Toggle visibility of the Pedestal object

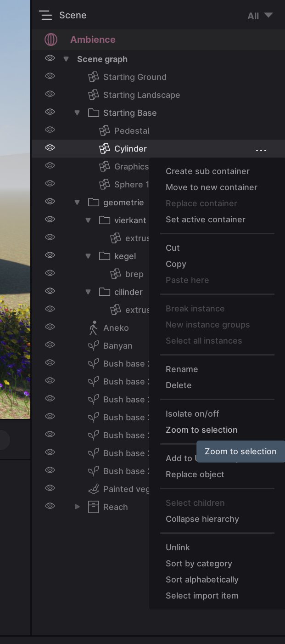point(50,130)
